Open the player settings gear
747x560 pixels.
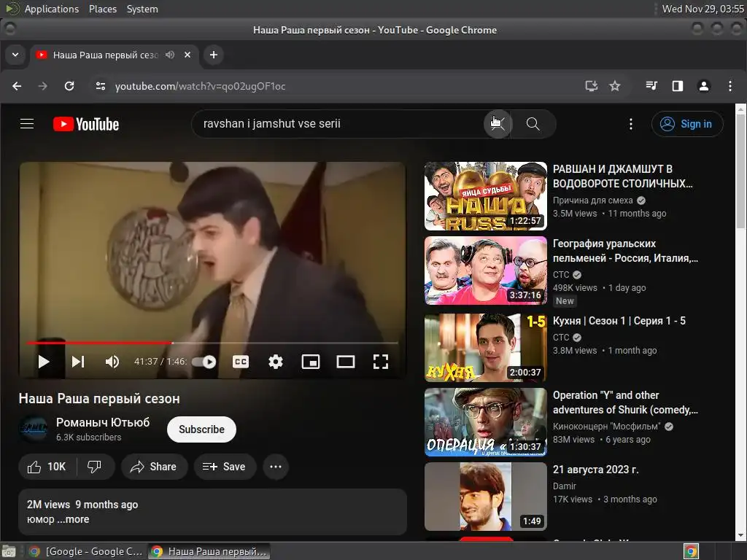coord(275,362)
